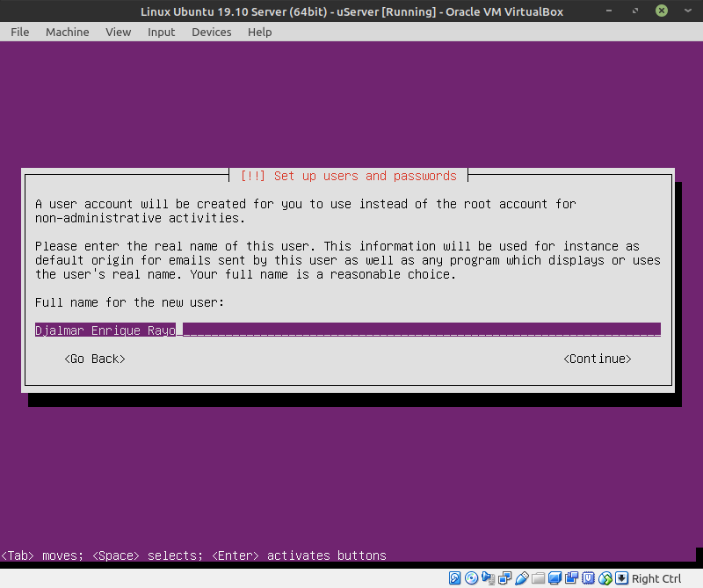Click the audio status icon
This screenshot has width=703, height=588.
[x=488, y=578]
